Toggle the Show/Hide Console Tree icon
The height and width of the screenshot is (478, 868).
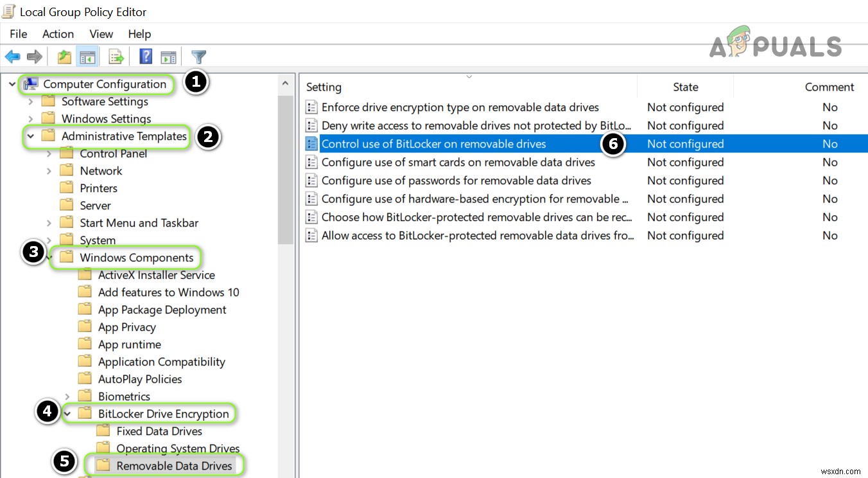click(x=87, y=57)
